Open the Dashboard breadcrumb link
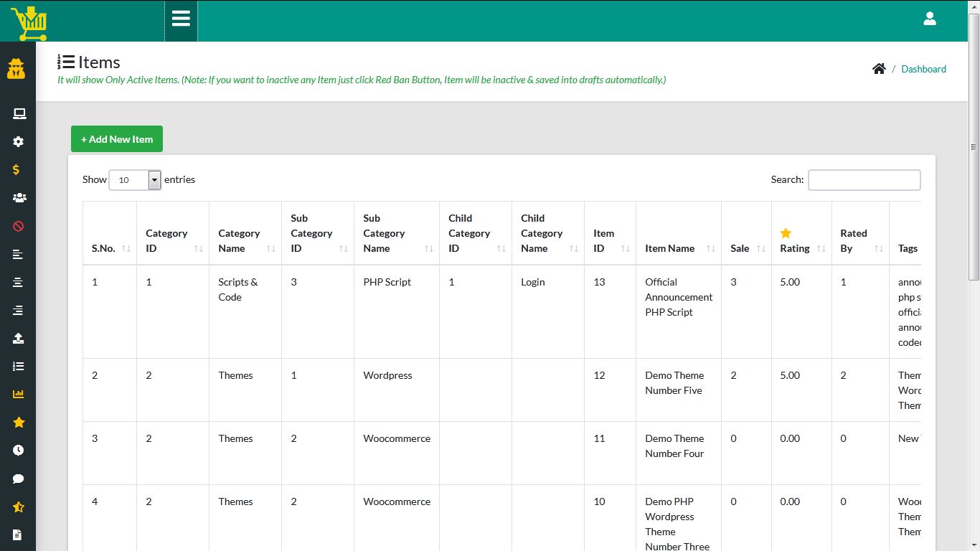Viewport: 980px width, 551px height. 923,69
